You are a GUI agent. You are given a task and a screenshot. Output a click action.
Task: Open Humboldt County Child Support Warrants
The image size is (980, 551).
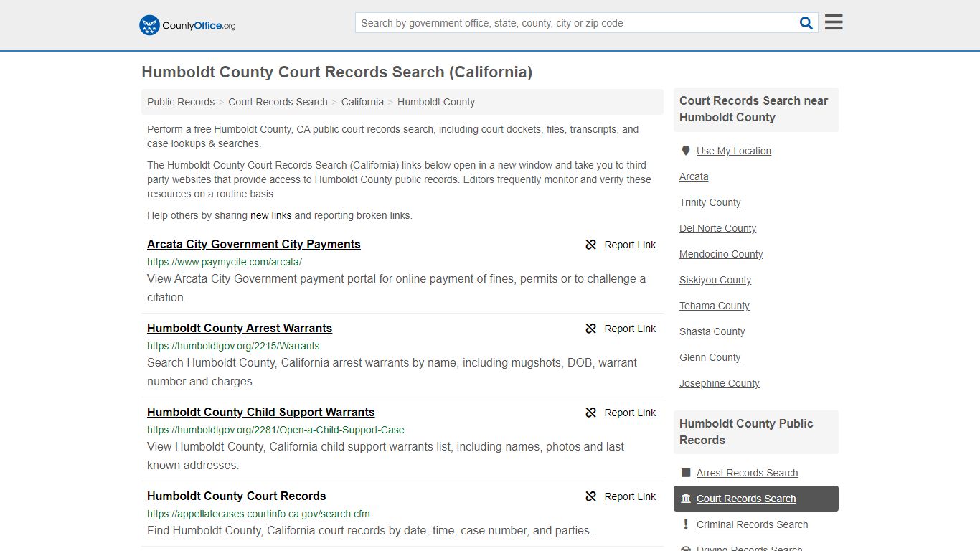[261, 412]
